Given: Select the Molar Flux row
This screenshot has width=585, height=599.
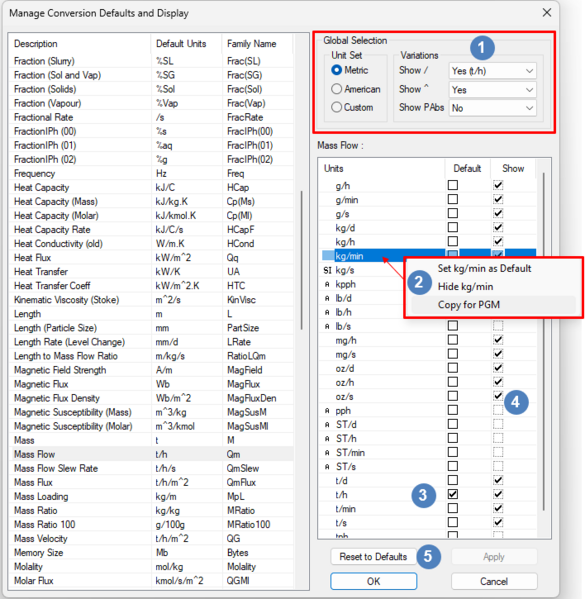Looking at the screenshot, I should pos(152,581).
